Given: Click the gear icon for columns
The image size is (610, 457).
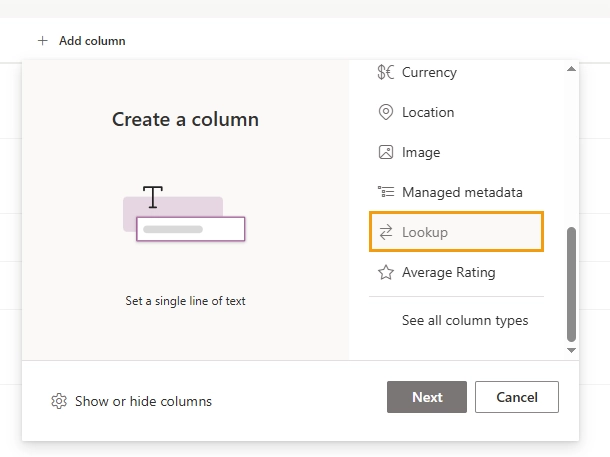Looking at the screenshot, I should click(59, 401).
